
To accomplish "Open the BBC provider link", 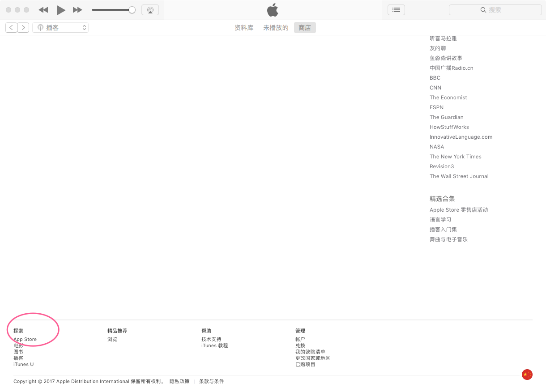I will pos(435,78).
